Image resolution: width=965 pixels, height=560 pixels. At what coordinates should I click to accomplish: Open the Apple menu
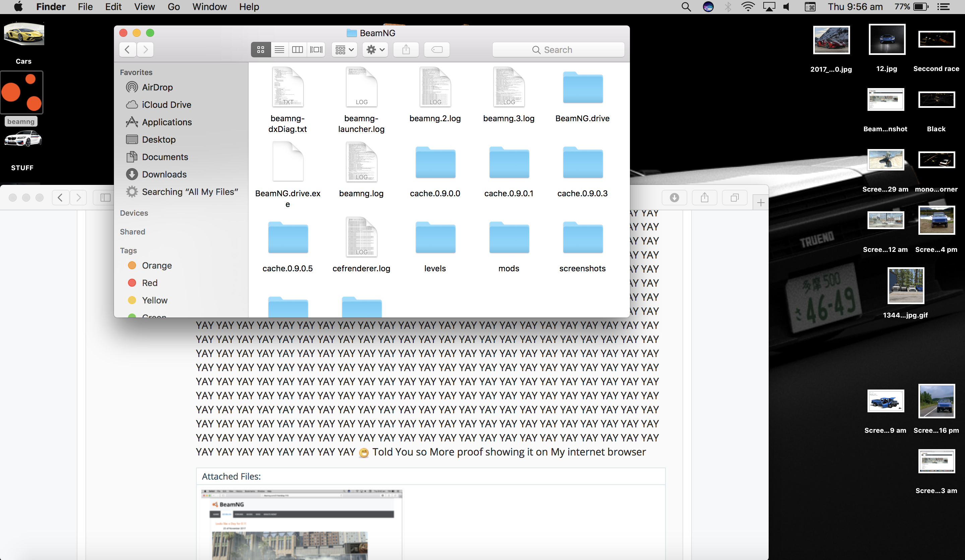pyautogui.click(x=18, y=7)
